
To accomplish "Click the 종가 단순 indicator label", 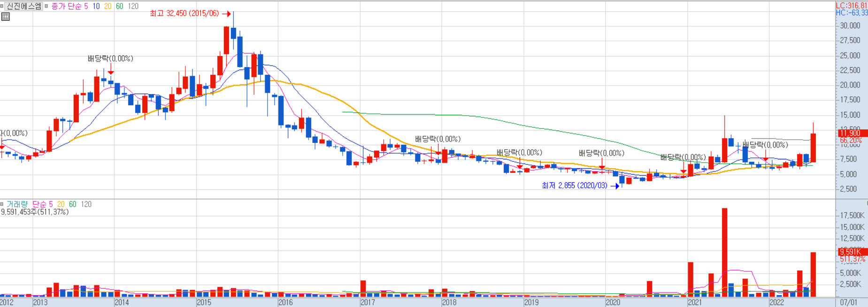I will tap(66, 6).
